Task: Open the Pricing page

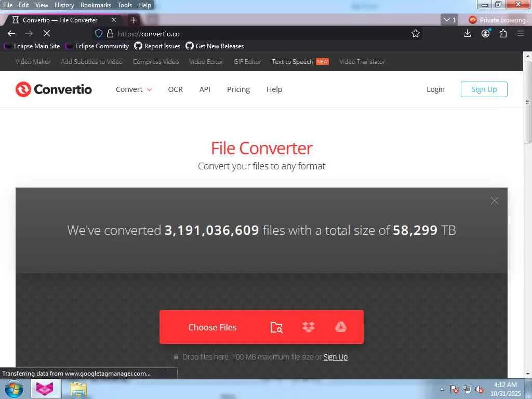Action: click(x=238, y=89)
